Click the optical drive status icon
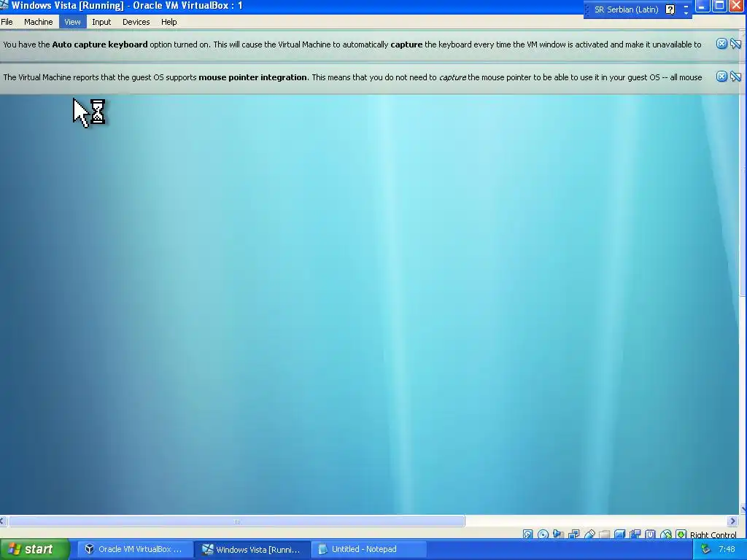Viewport: 747px width, 560px height. click(x=543, y=534)
